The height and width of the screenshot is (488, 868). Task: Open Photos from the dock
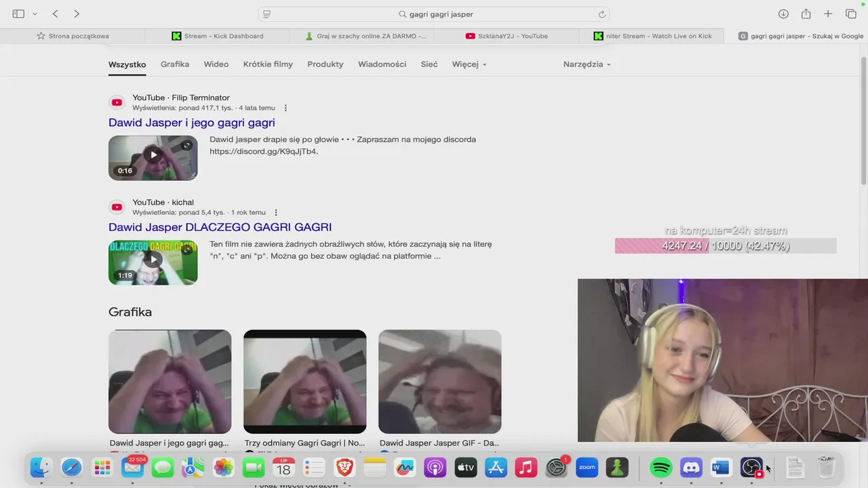(223, 467)
